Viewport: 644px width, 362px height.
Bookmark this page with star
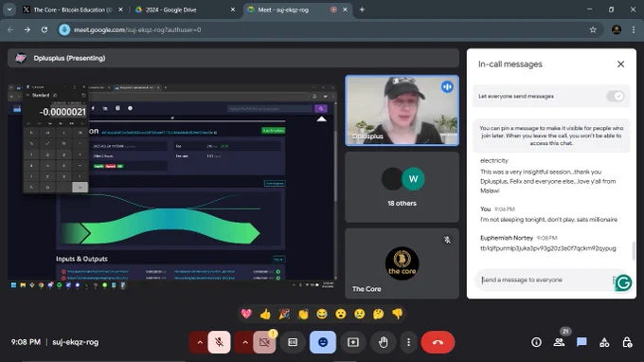tap(593, 29)
